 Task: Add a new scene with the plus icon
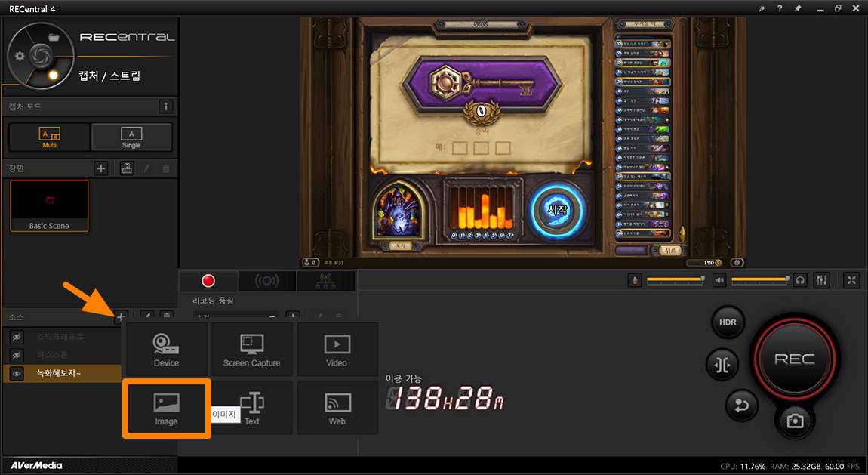(100, 168)
